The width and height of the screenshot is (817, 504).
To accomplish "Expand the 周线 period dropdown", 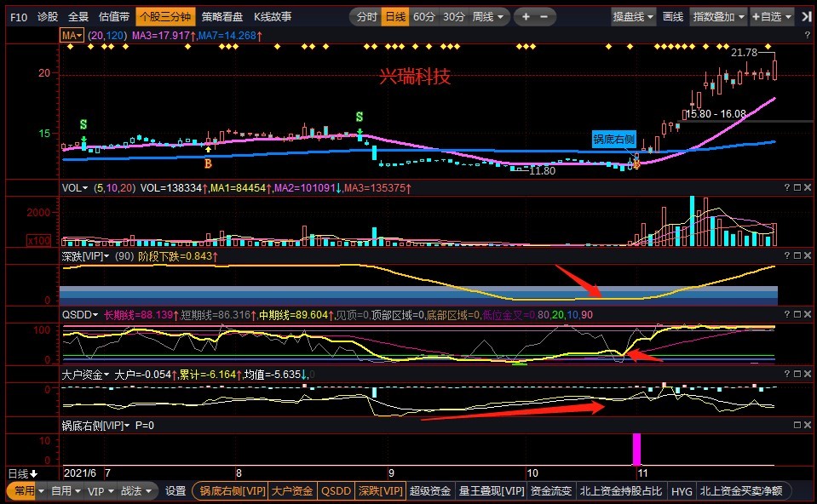I will (x=489, y=16).
